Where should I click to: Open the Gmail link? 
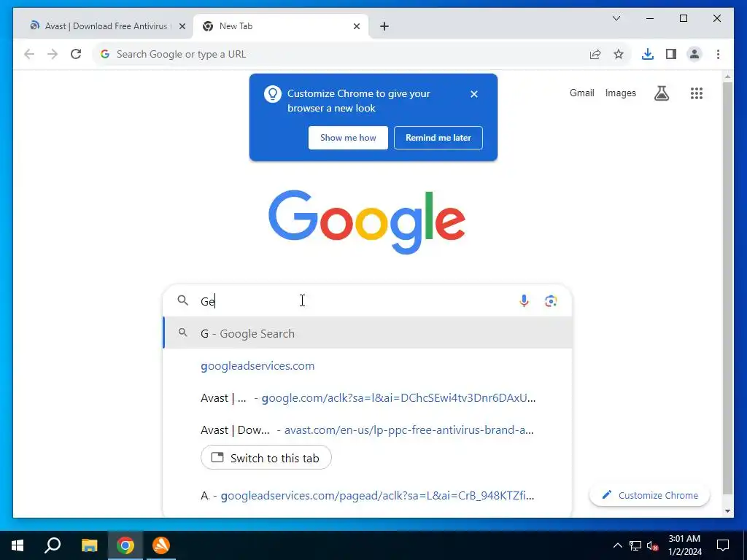click(x=581, y=93)
